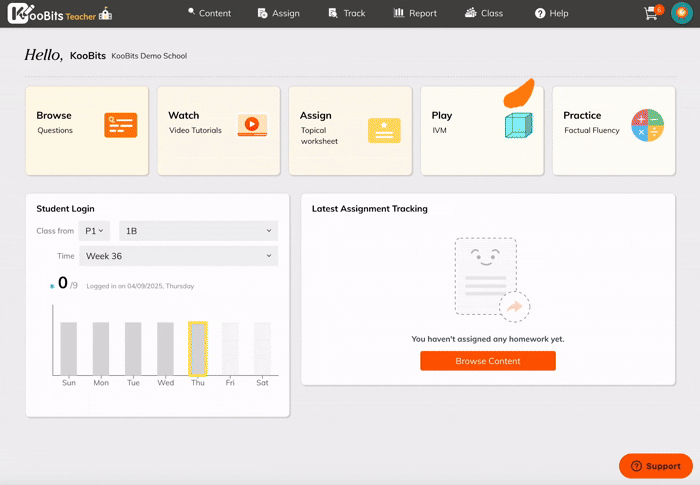This screenshot has height=485, width=700.
Task: Click the Practice Factual Fluency icon
Action: (x=647, y=125)
